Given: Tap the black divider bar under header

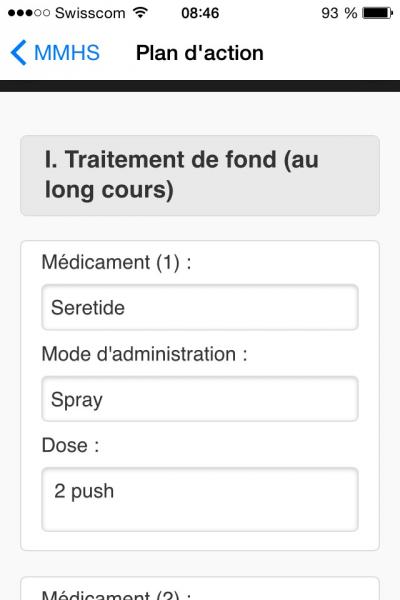Looking at the screenshot, I should 200,86.
